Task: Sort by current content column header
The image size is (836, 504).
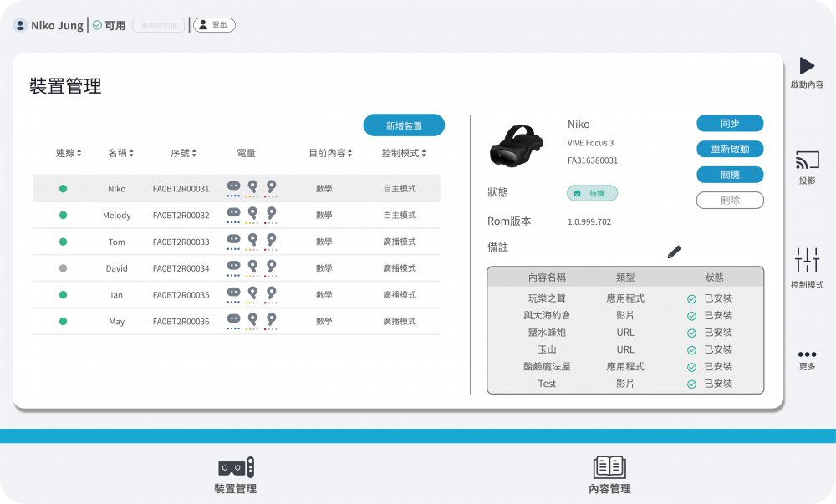Action: tap(330, 154)
